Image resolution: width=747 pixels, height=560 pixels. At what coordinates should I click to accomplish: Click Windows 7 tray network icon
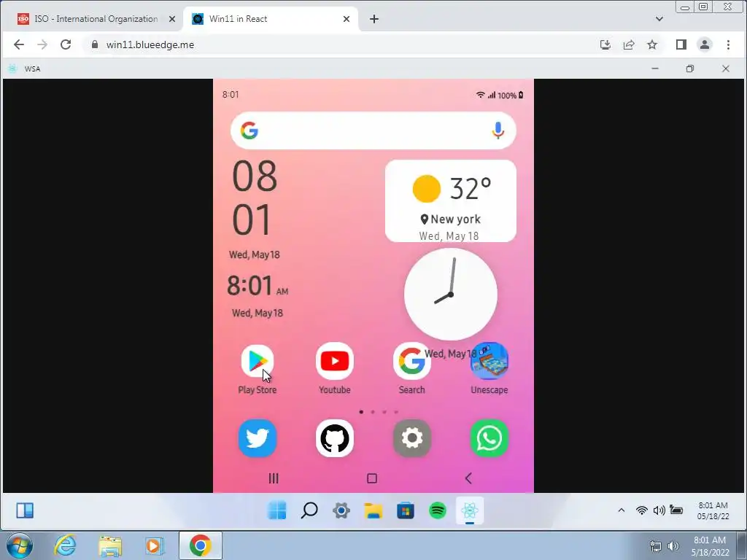[656, 546]
